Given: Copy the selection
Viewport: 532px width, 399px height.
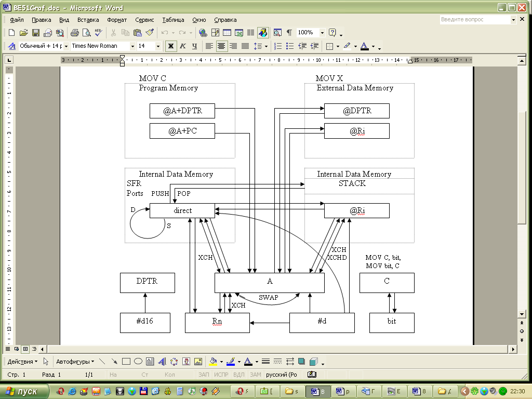Looking at the screenshot, I should click(x=125, y=33).
